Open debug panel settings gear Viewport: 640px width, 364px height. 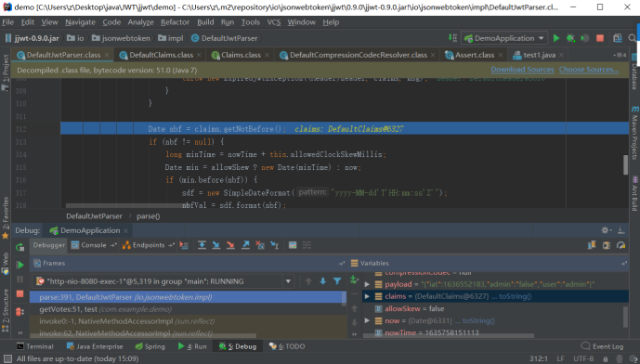[606, 230]
